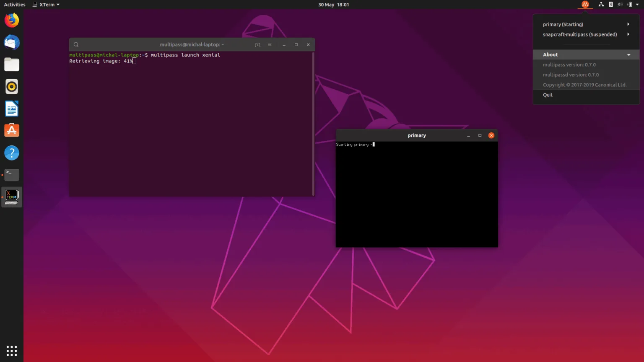644x362 pixels.
Task: Click the network status icon
Action: coord(601,4)
